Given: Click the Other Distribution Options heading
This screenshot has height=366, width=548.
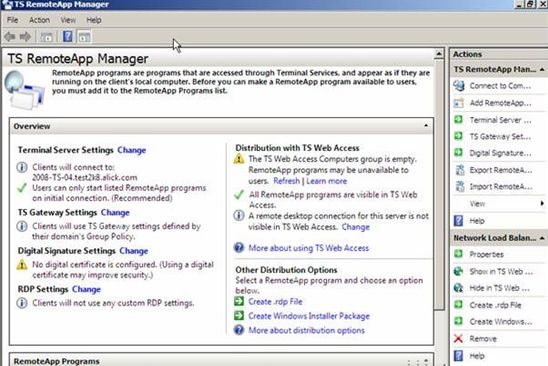Looking at the screenshot, I should tap(286, 270).
